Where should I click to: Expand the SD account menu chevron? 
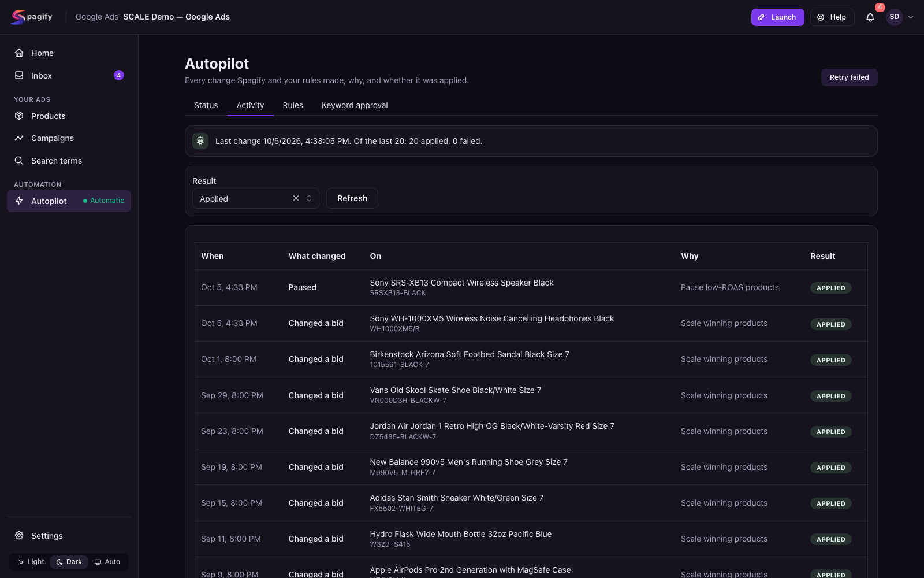point(911,17)
